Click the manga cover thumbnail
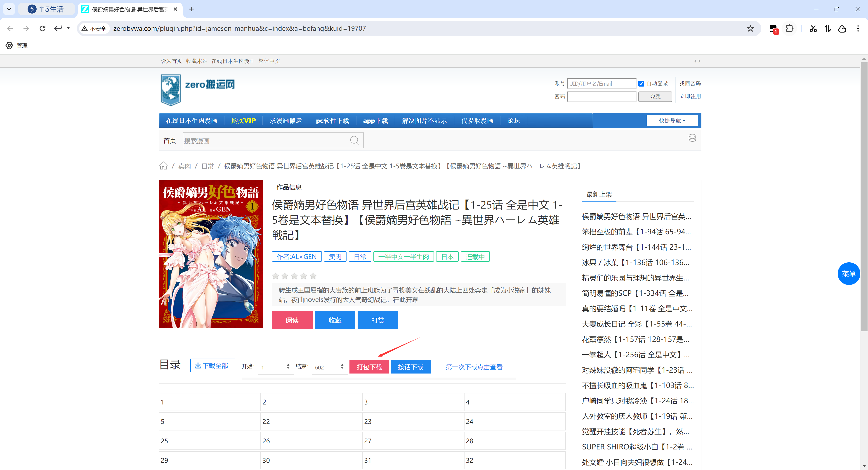This screenshot has height=470, width=868. pos(211,254)
